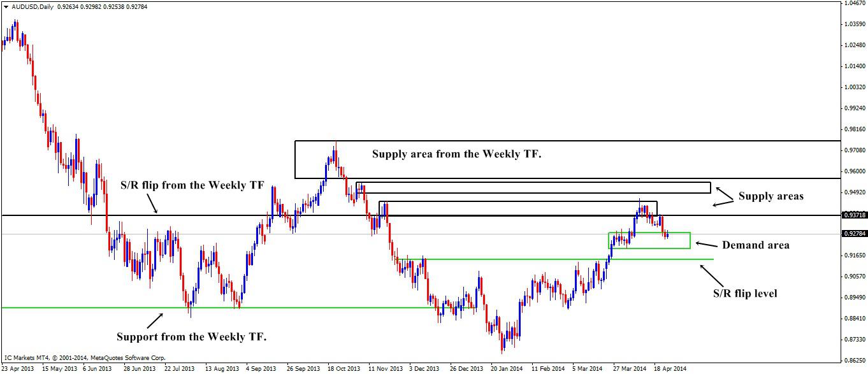Click the 1.00320 price axis value
868x374 pixels.
click(x=855, y=87)
